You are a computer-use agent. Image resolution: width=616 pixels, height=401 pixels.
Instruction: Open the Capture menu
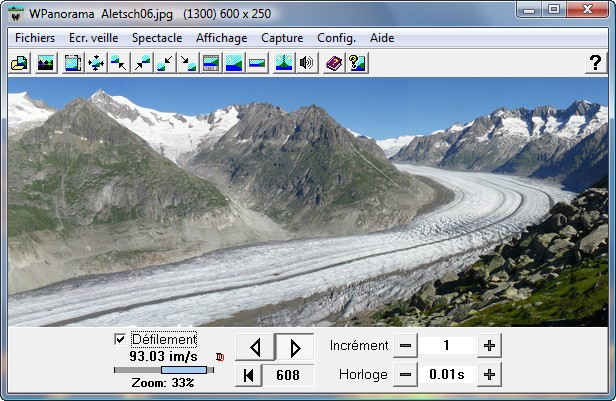pyautogui.click(x=282, y=38)
